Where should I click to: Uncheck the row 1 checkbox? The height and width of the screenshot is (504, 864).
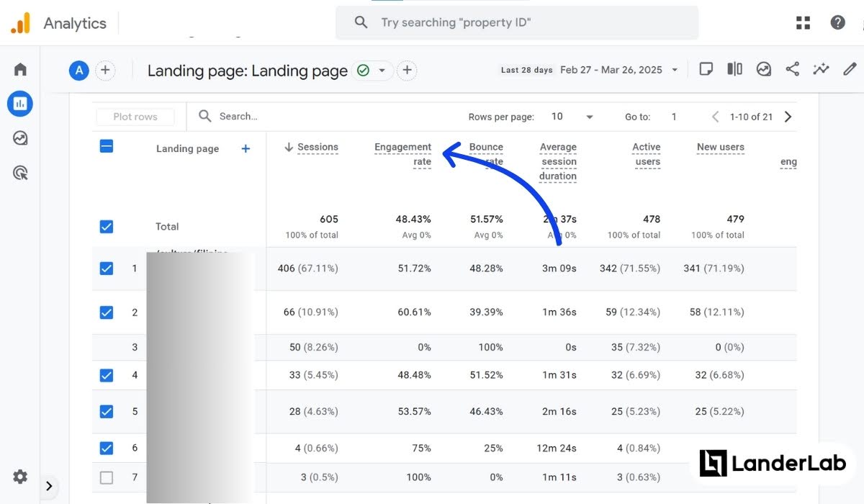click(x=106, y=269)
